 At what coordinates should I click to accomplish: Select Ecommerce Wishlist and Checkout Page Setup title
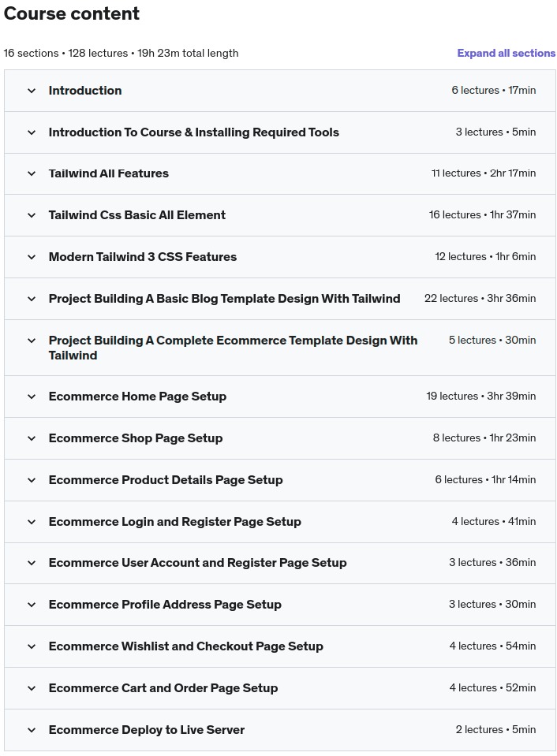(x=185, y=646)
